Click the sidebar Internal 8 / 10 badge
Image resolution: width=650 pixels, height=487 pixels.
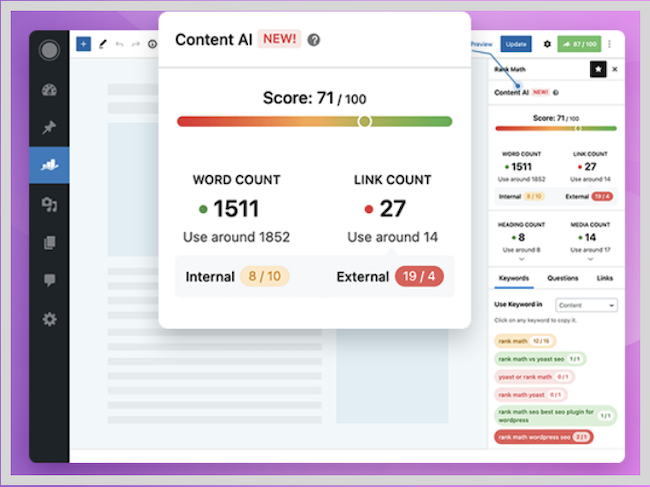click(534, 196)
